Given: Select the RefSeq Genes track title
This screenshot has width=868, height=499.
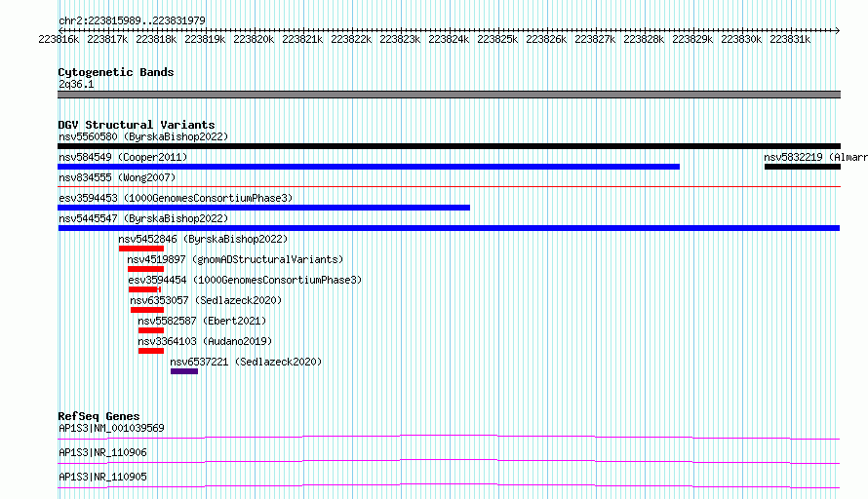Looking at the screenshot, I should coord(99,416).
